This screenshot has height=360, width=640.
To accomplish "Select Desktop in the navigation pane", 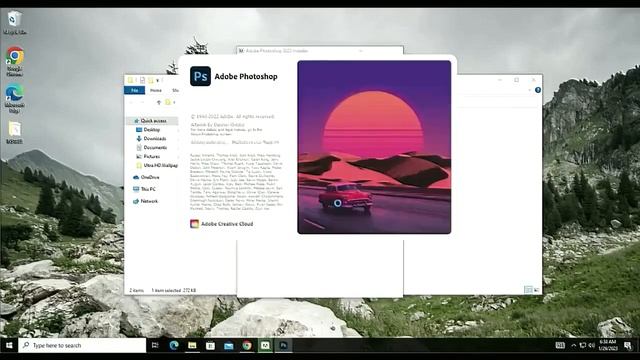I will pyautogui.click(x=151, y=129).
